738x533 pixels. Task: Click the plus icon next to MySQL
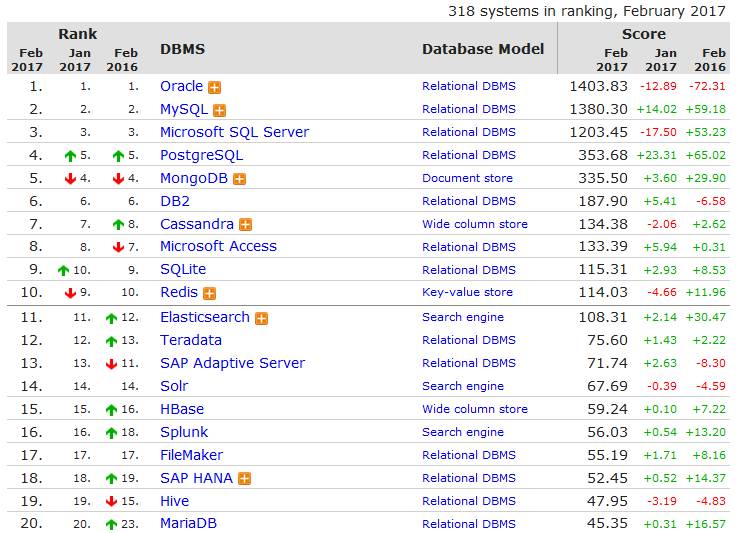pos(219,111)
